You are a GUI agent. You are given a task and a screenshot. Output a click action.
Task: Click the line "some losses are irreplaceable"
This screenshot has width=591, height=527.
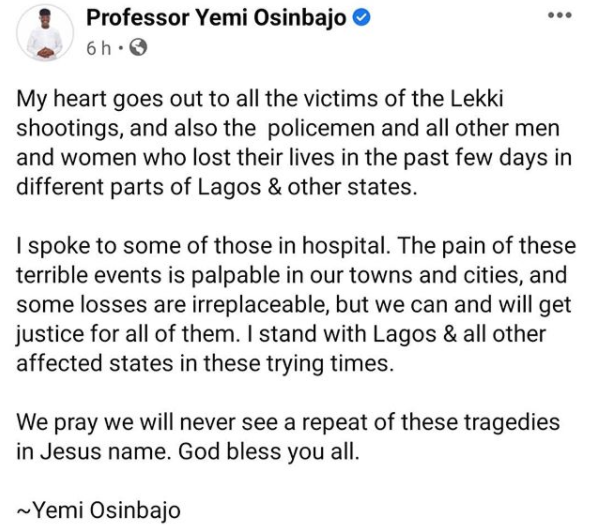click(x=294, y=305)
